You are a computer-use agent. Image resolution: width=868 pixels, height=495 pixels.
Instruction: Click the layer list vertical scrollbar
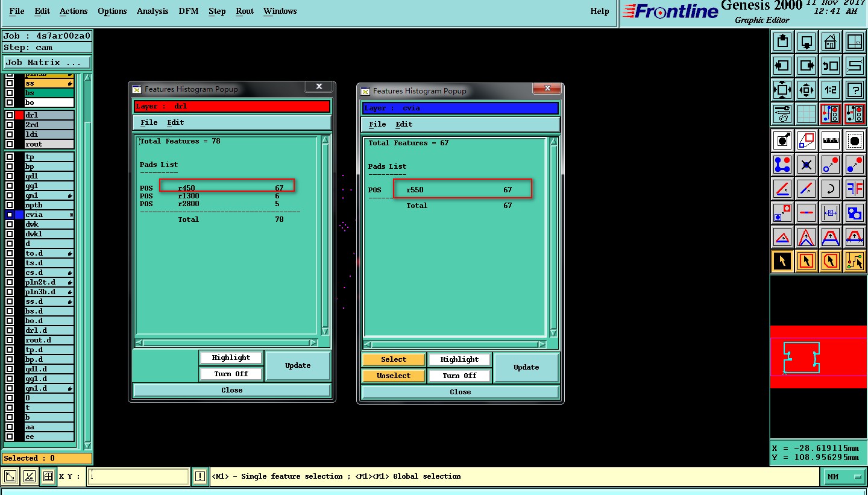coord(87,260)
